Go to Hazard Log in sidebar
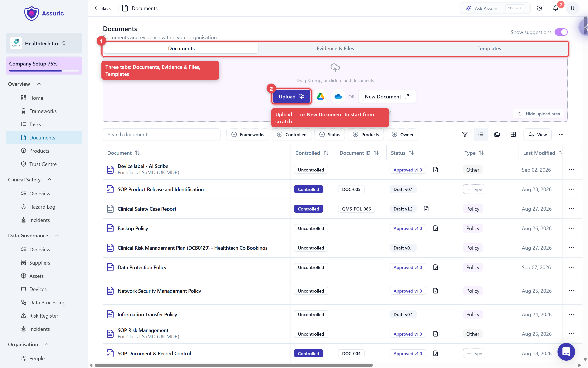 point(44,207)
